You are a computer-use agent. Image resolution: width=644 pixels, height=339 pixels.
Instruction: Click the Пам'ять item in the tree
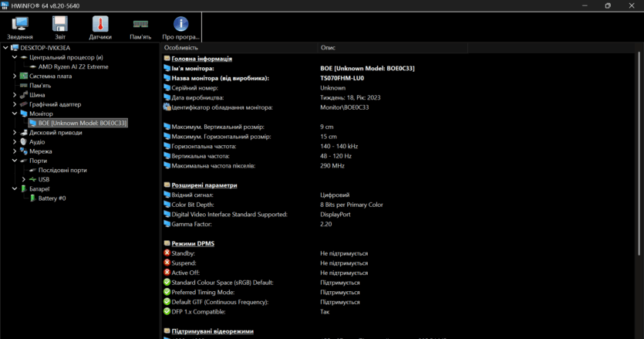(x=40, y=85)
